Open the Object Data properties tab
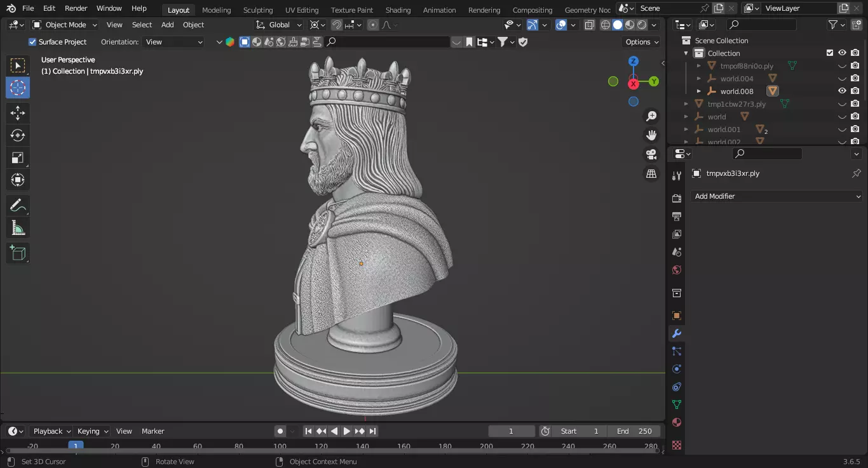868x468 pixels. (x=677, y=404)
